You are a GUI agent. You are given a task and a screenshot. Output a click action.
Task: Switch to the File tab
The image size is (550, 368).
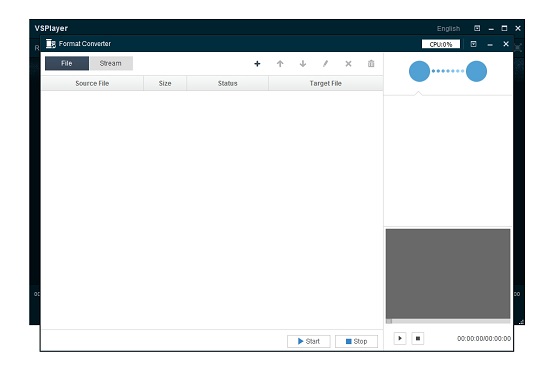pos(67,63)
